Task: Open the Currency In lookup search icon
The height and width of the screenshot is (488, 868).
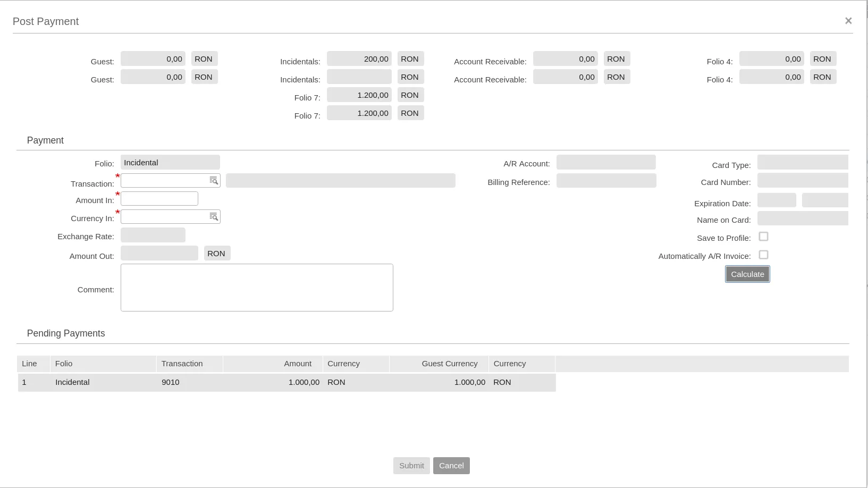Action: click(214, 217)
